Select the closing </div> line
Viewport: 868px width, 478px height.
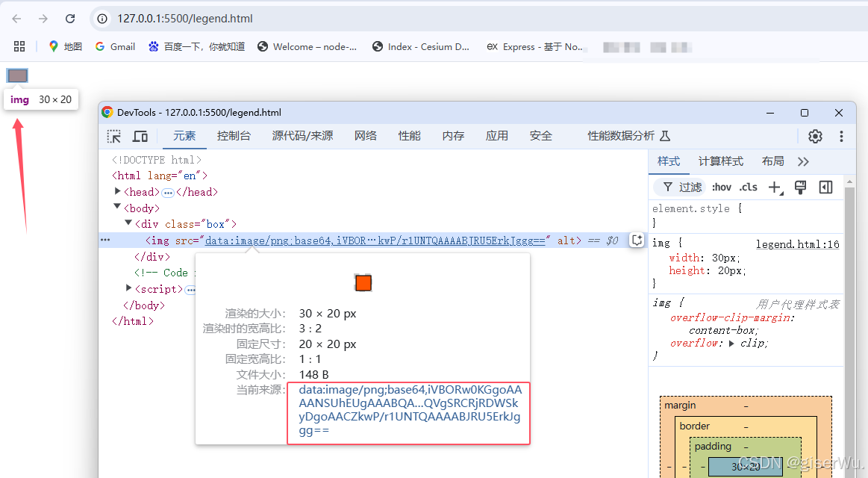click(x=152, y=257)
